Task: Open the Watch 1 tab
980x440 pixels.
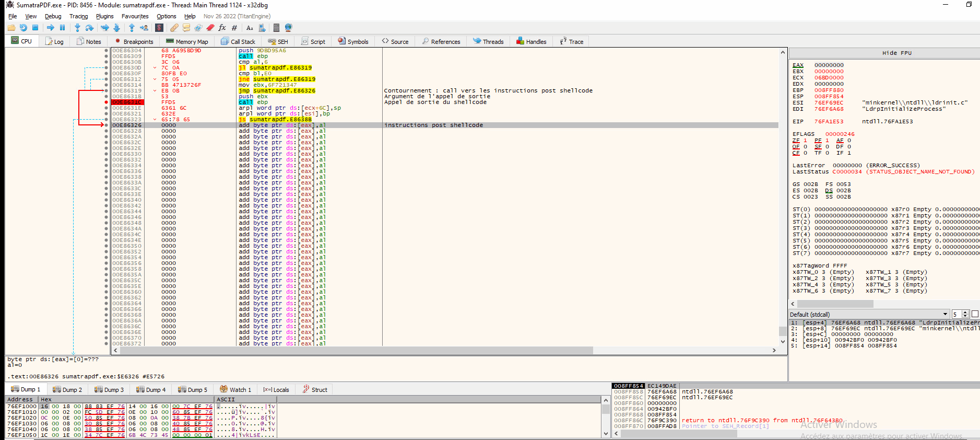Action: (x=235, y=389)
